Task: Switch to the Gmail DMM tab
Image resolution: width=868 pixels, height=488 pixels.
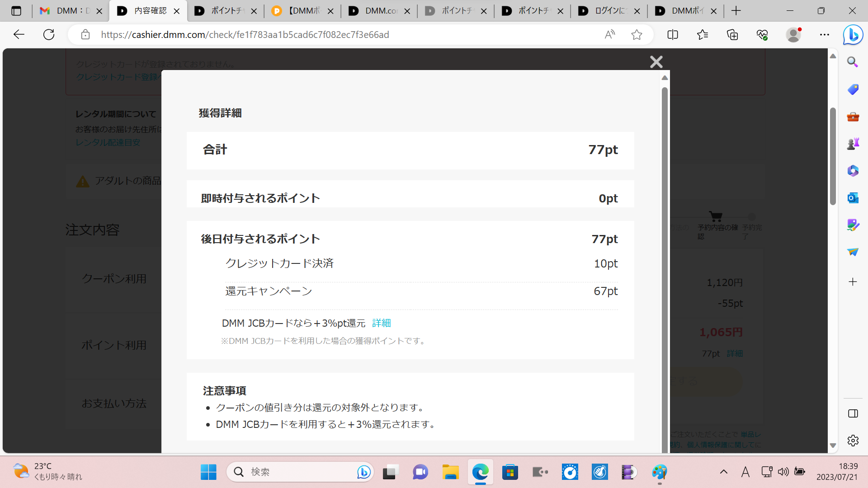Action: pyautogui.click(x=68, y=10)
